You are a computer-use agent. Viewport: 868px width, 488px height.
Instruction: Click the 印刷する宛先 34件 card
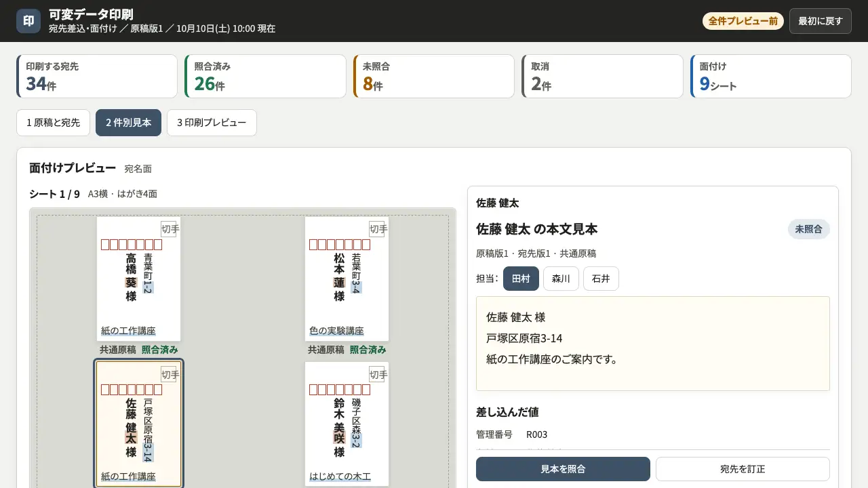[x=97, y=76]
